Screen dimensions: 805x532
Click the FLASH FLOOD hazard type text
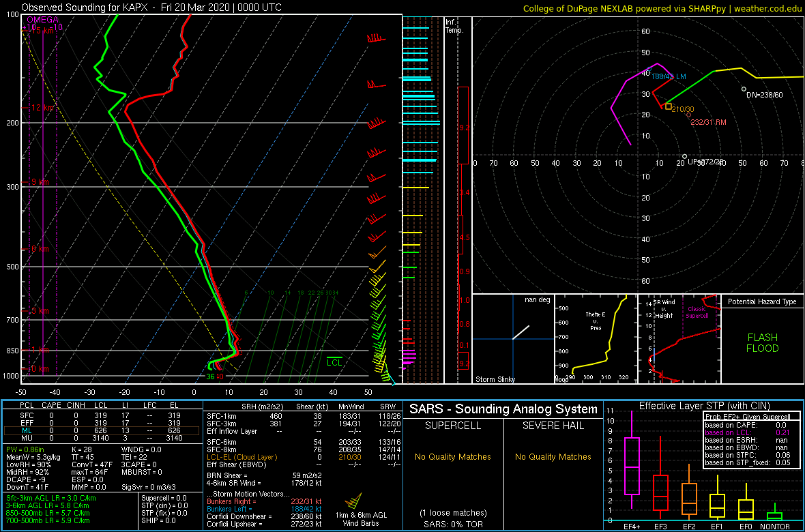(x=762, y=343)
